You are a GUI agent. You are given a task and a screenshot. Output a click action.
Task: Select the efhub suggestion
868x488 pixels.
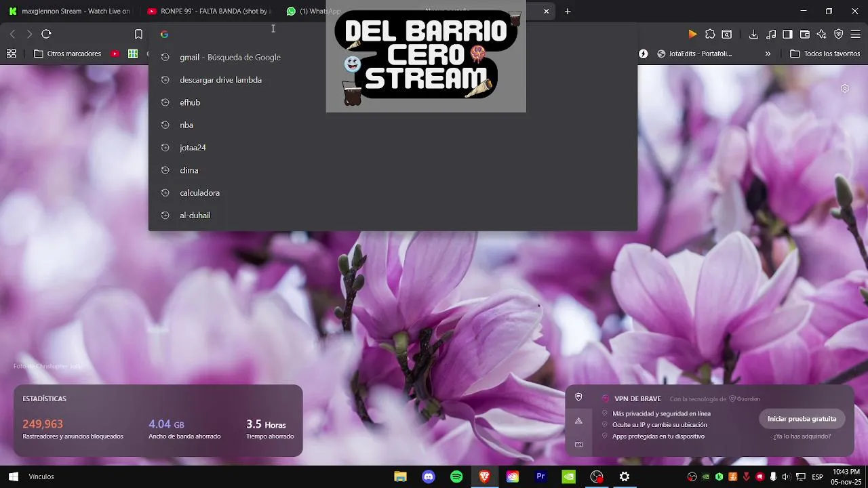393,102
